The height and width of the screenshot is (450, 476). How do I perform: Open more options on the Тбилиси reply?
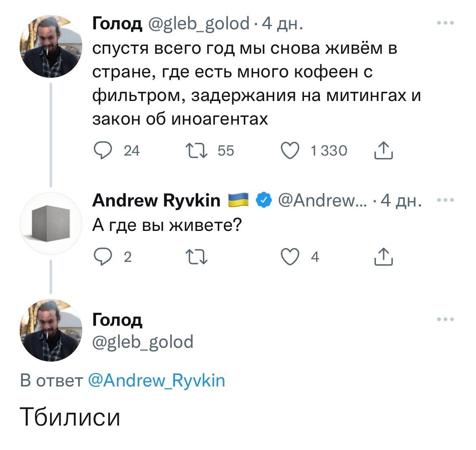coord(446,319)
